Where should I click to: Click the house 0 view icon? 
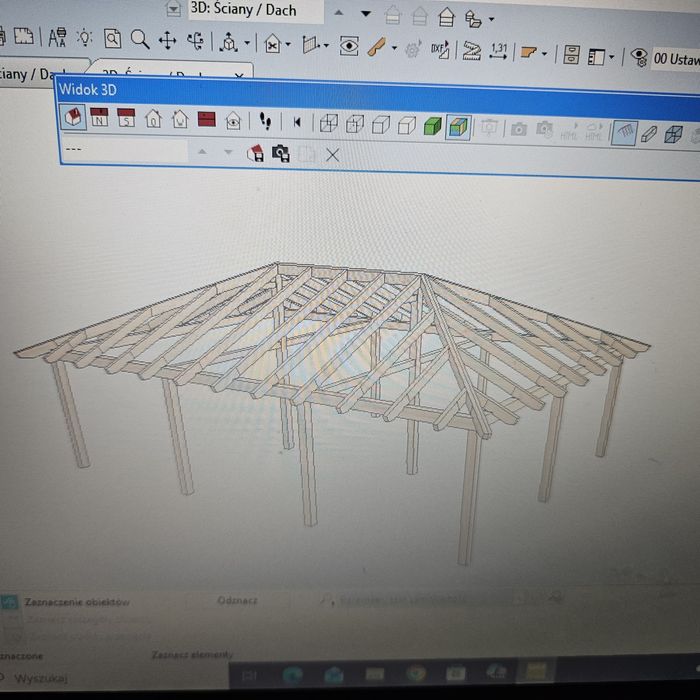click(153, 119)
